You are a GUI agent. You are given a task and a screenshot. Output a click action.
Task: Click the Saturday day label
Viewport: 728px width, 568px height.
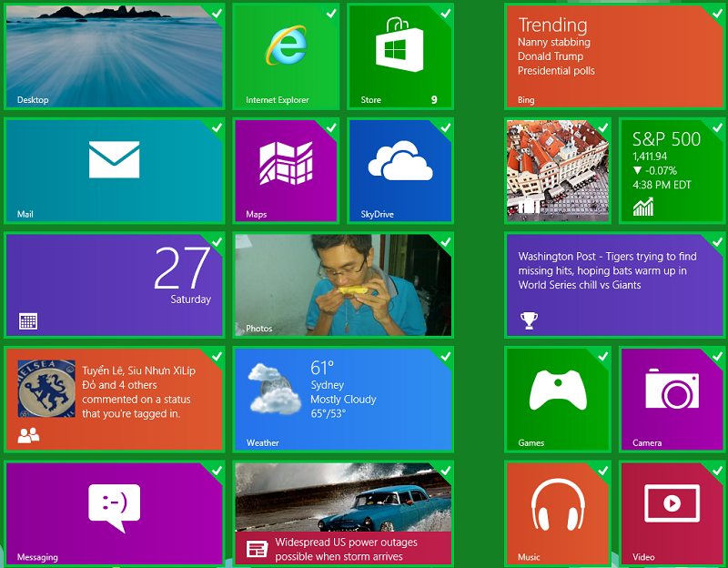(x=190, y=299)
